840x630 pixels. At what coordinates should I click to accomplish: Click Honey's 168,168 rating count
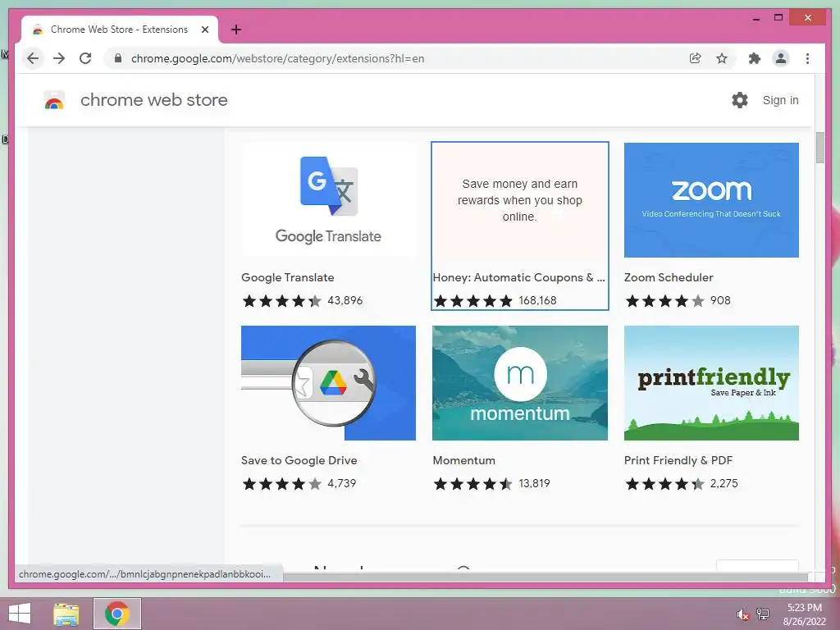(x=538, y=300)
